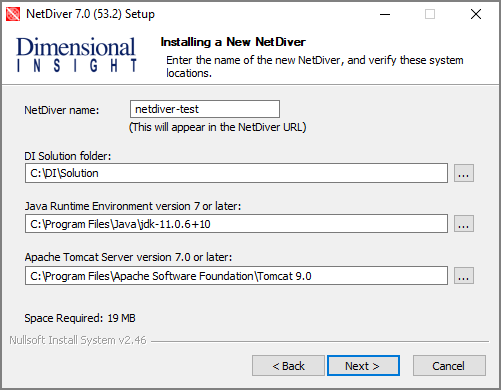This screenshot has width=501, height=390.
Task: Click the 'DI Solution folder:' label
Action: (x=68, y=156)
